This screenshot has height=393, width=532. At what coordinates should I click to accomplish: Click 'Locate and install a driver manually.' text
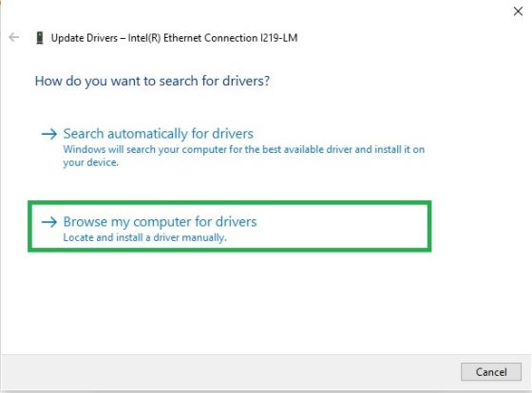(144, 237)
